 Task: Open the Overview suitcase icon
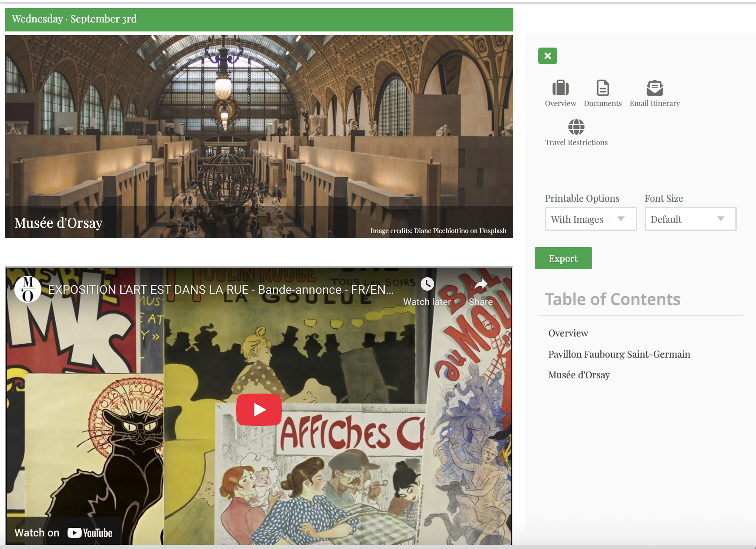(x=560, y=88)
